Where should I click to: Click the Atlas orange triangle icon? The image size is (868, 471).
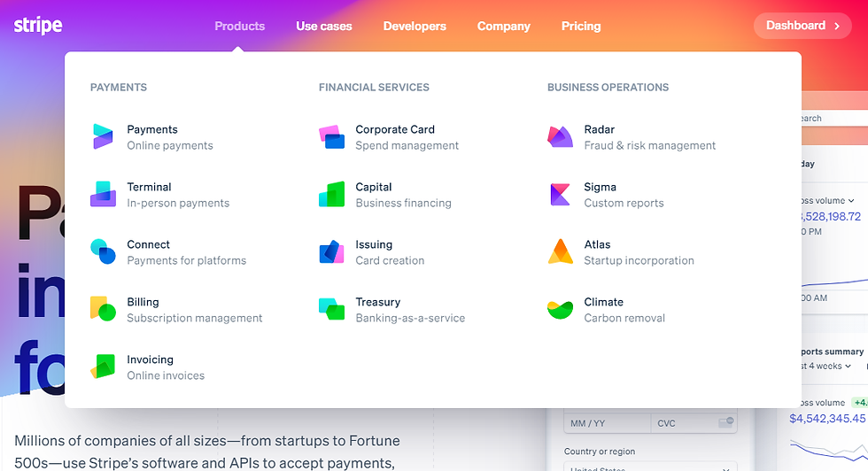[x=560, y=251]
